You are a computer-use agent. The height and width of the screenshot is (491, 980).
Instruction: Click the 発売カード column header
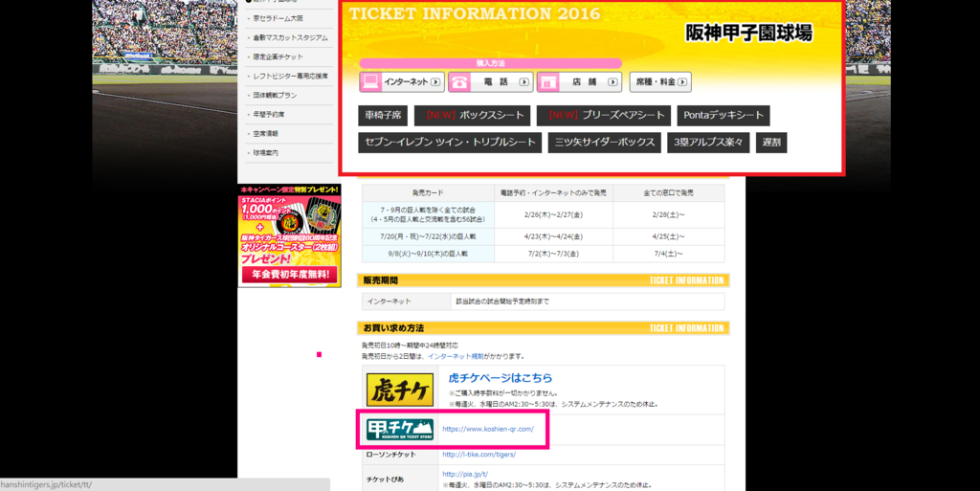point(428,193)
